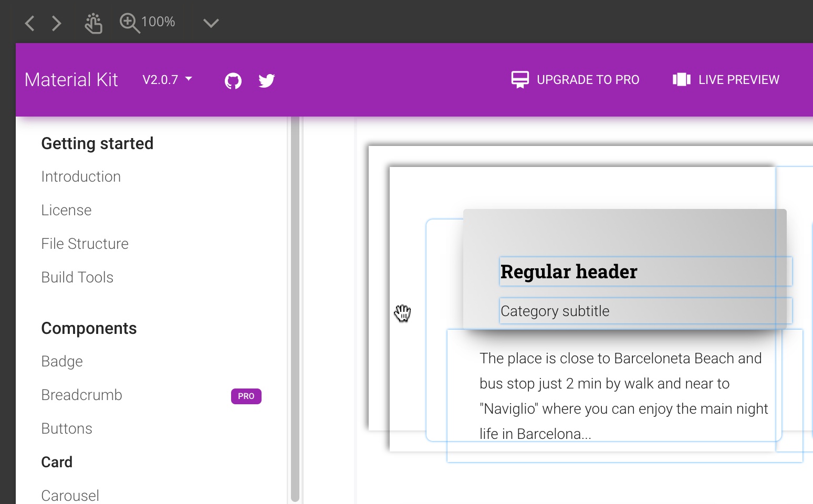
Task: Click the 100% zoom value
Action: click(158, 22)
